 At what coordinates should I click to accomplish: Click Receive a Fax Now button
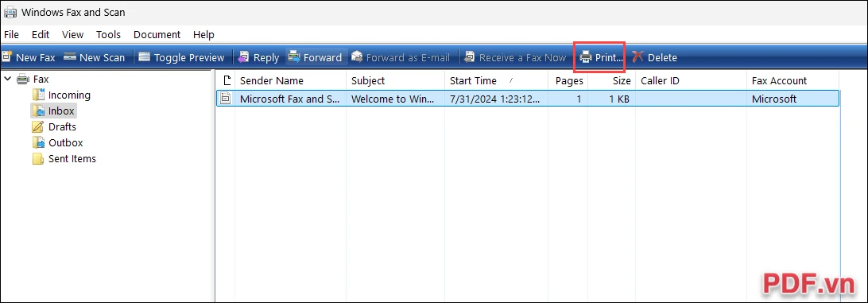[515, 57]
